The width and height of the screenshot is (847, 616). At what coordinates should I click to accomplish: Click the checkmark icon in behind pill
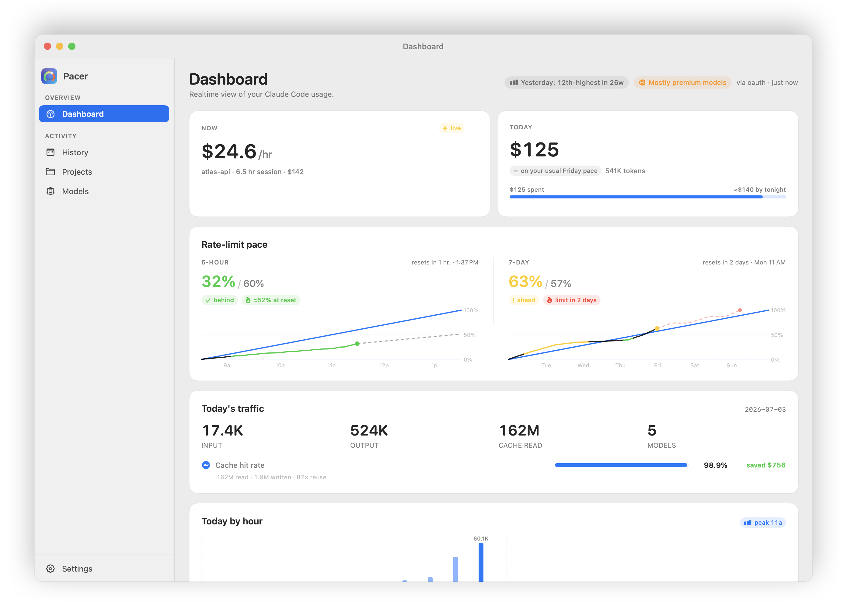(x=208, y=300)
